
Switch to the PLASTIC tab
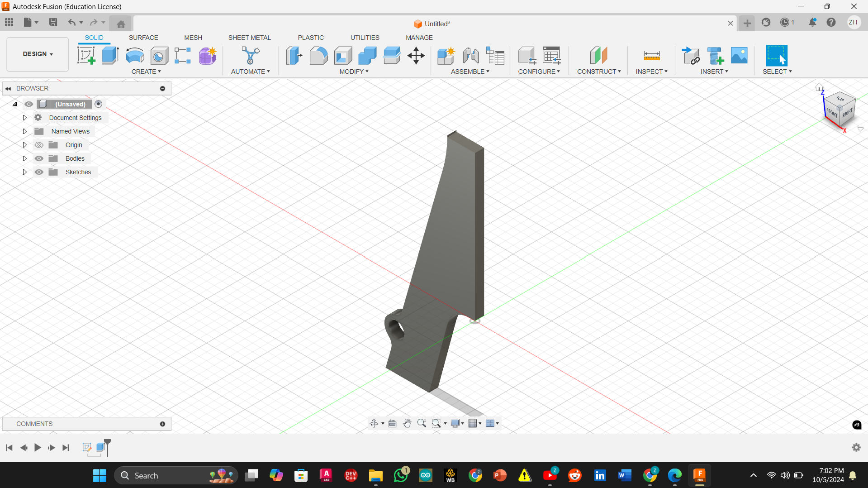click(x=311, y=38)
